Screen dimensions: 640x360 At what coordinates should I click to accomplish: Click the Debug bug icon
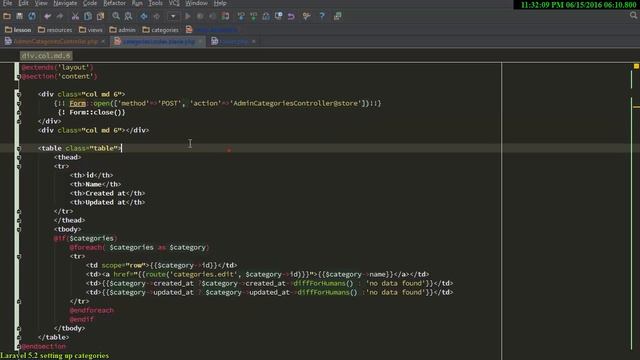coord(200,16)
